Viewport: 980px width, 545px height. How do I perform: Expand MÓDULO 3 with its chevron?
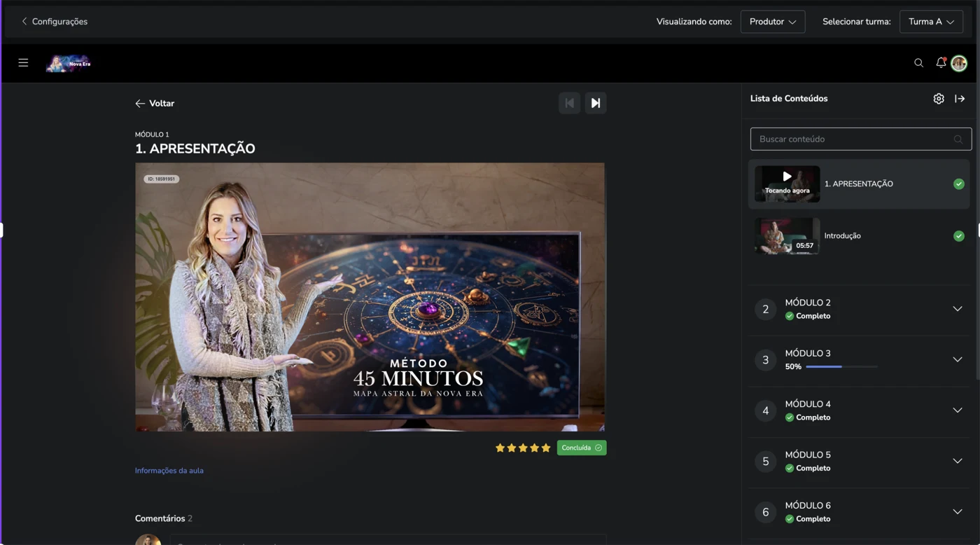[957, 359]
